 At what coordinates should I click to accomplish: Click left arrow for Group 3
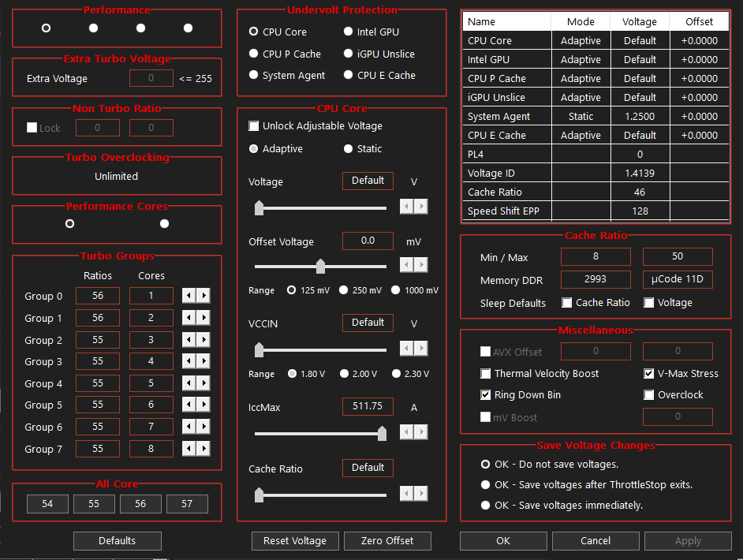point(189,361)
